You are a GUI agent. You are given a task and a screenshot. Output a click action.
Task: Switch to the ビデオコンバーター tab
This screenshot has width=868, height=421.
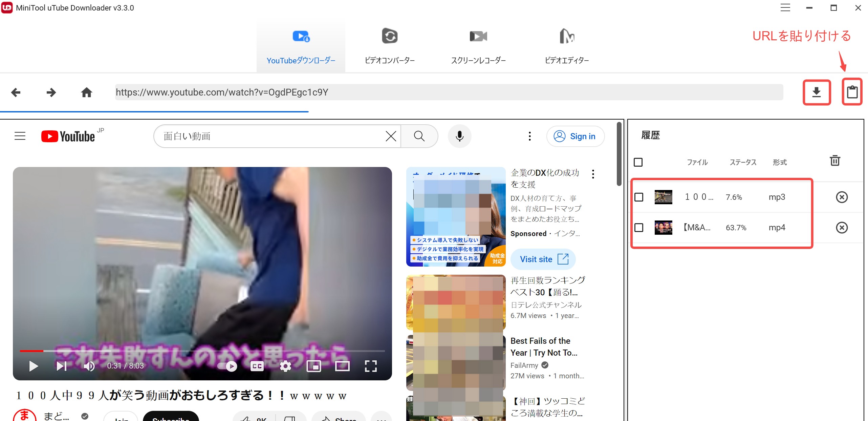390,46
